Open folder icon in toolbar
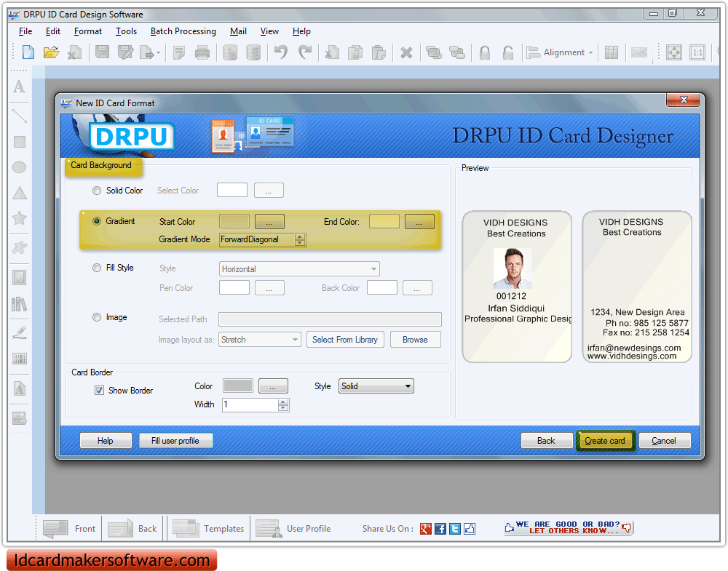 tap(51, 52)
